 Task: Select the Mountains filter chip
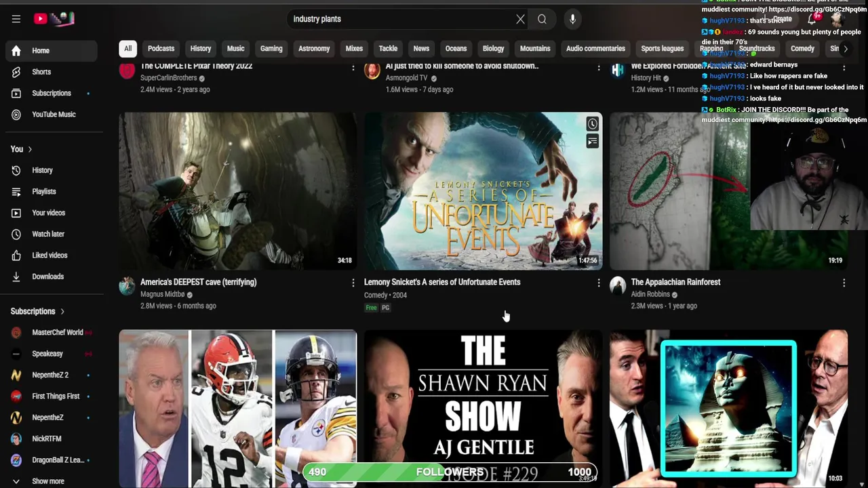(535, 49)
